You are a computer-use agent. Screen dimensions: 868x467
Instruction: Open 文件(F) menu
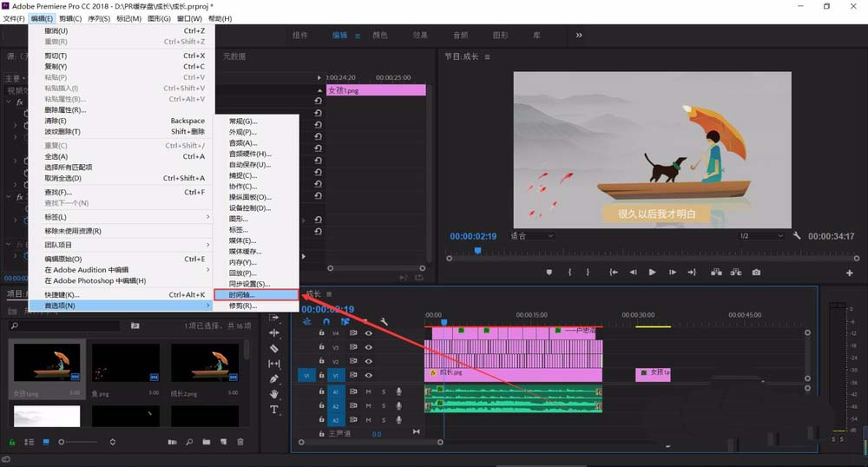14,18
